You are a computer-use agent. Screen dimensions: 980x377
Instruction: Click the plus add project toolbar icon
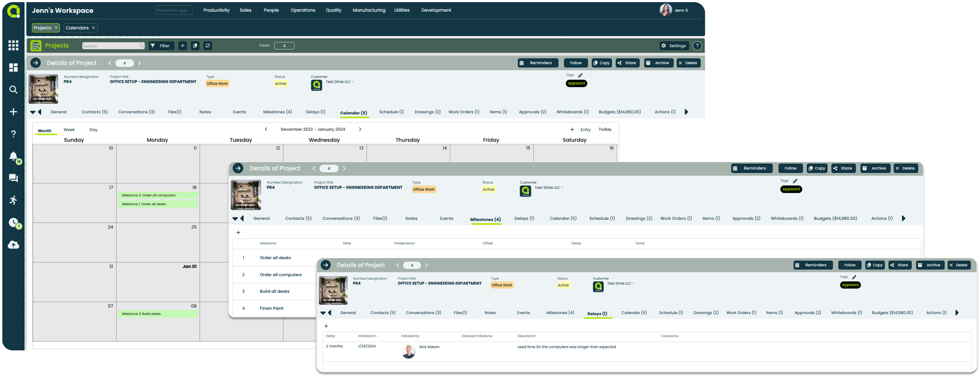pyautogui.click(x=183, y=46)
